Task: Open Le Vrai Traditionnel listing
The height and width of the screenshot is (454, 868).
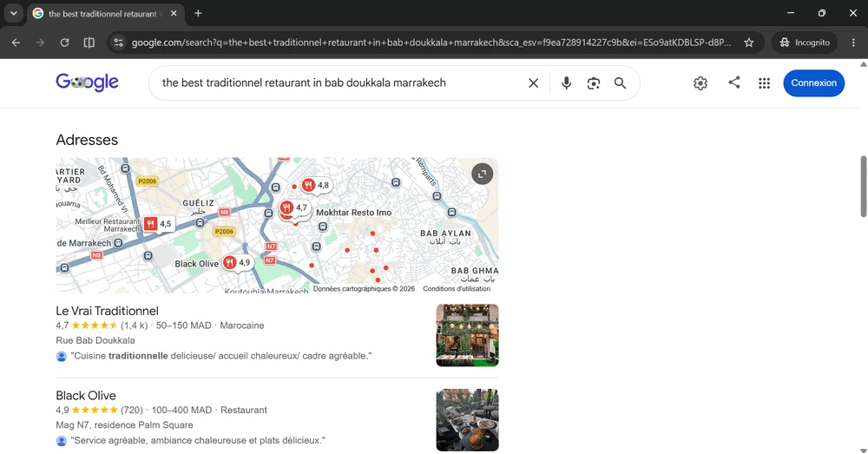Action: coord(107,311)
